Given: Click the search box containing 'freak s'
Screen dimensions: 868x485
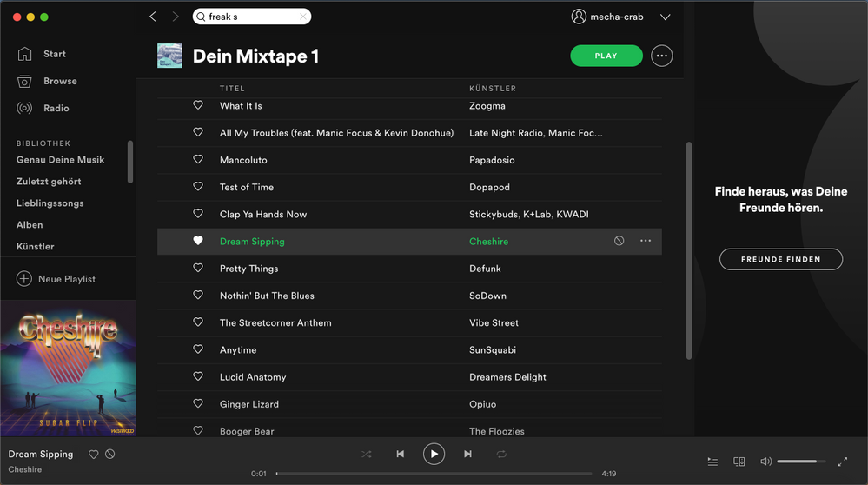Looking at the screenshot, I should point(252,17).
